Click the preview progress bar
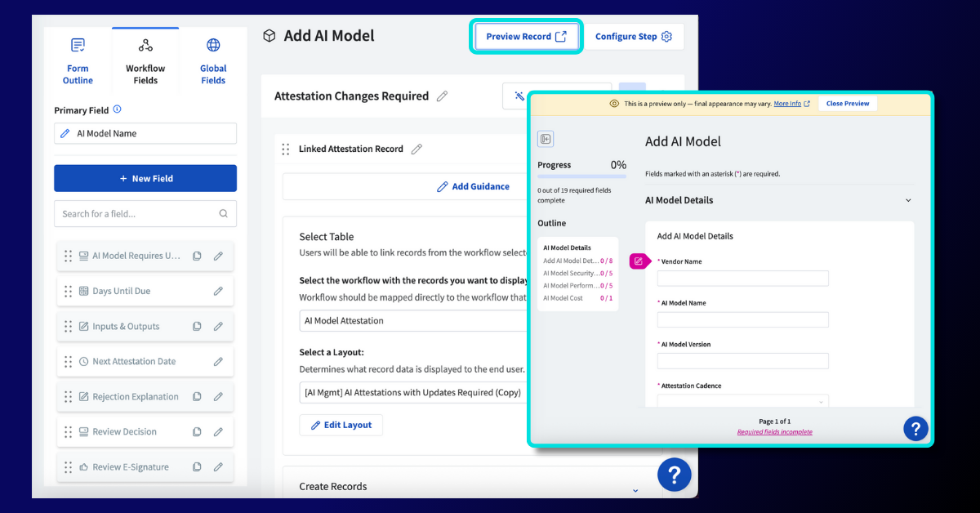980x513 pixels. coord(581,176)
